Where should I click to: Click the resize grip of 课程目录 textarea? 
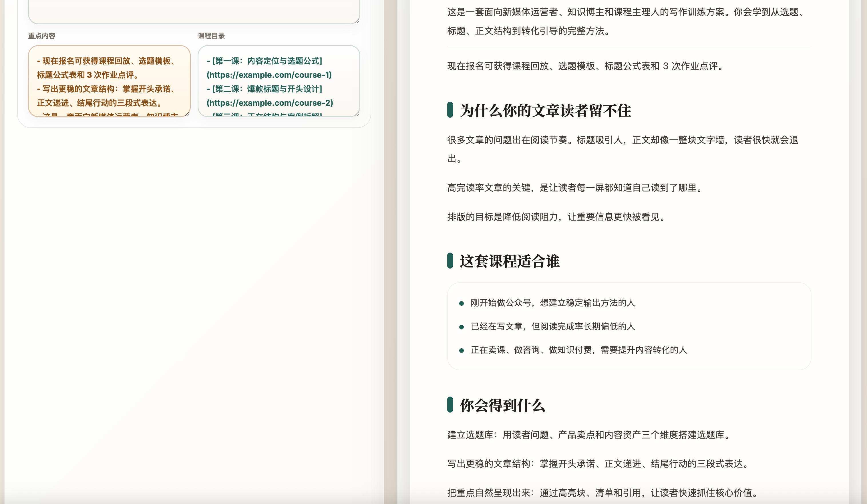[x=357, y=114]
